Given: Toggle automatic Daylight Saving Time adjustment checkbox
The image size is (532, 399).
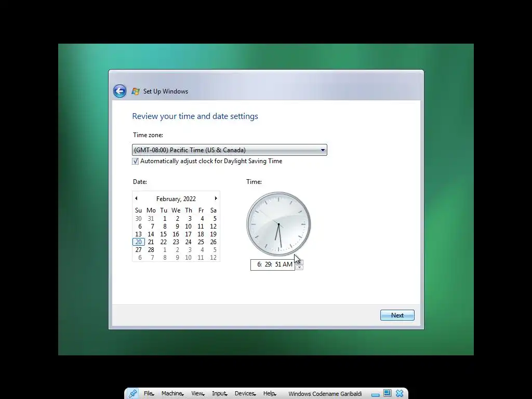Looking at the screenshot, I should 136,161.
